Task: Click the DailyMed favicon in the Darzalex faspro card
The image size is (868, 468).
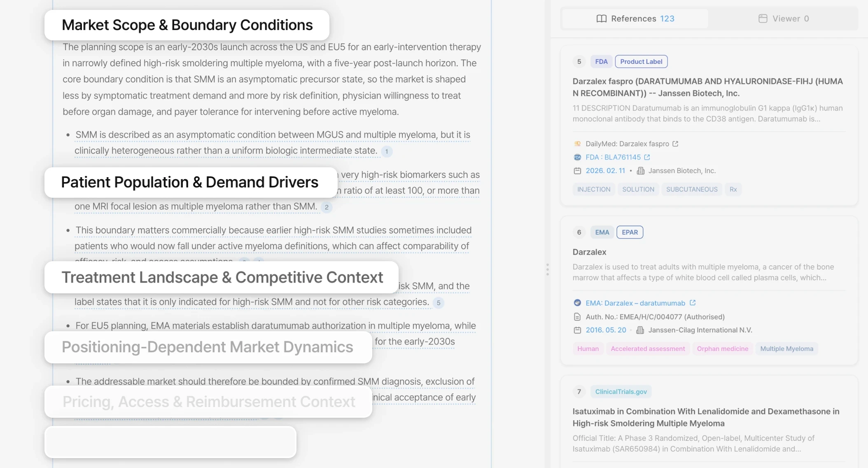Action: pyautogui.click(x=577, y=144)
